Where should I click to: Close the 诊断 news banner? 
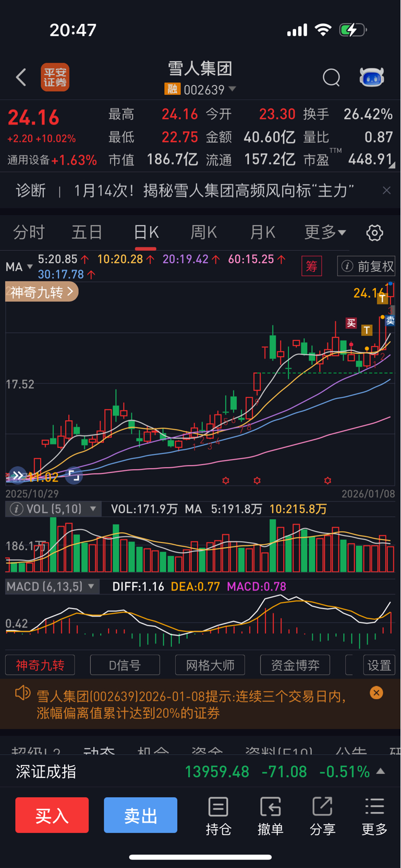[x=386, y=190]
